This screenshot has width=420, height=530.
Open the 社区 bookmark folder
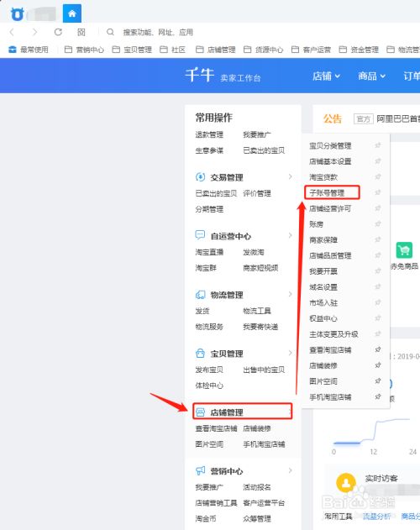click(172, 50)
